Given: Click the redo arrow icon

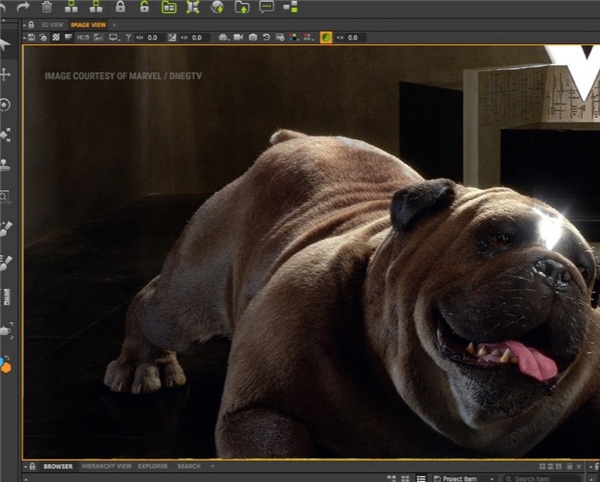Looking at the screenshot, I should pyautogui.click(x=22, y=7).
